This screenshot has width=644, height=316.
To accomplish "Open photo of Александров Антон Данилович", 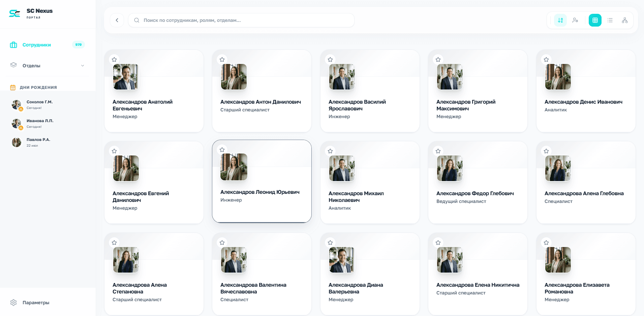I will point(234,77).
